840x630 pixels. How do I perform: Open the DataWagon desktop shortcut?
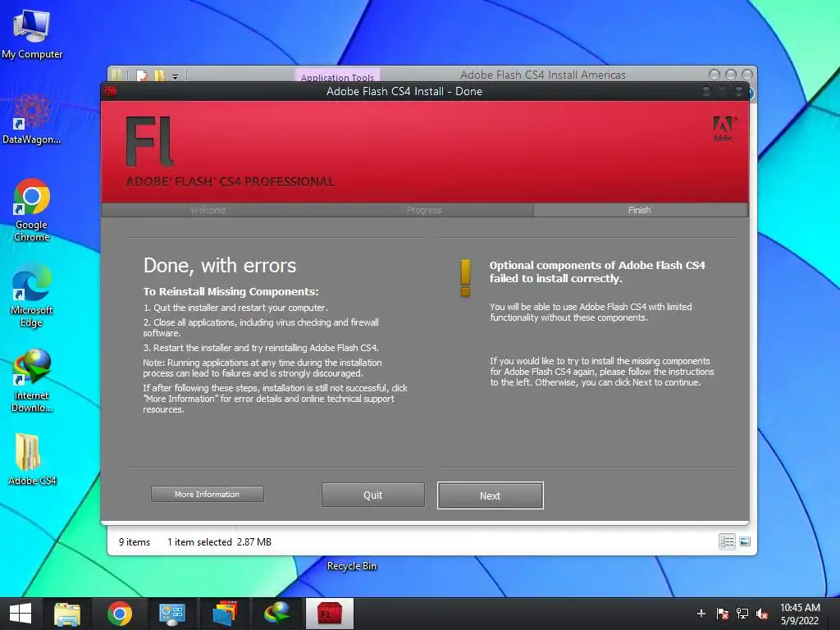tap(32, 119)
